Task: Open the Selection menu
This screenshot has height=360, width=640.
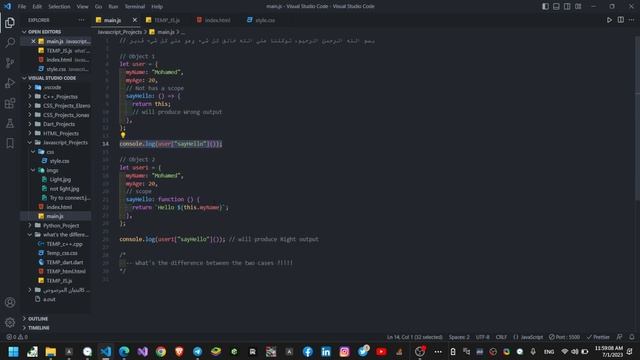Action: pyautogui.click(x=59, y=7)
